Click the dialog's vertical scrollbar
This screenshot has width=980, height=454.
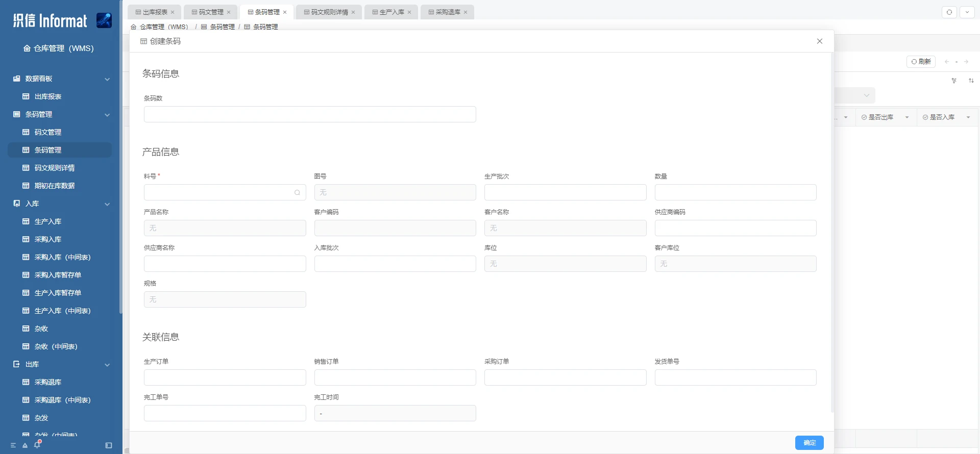coord(832,233)
